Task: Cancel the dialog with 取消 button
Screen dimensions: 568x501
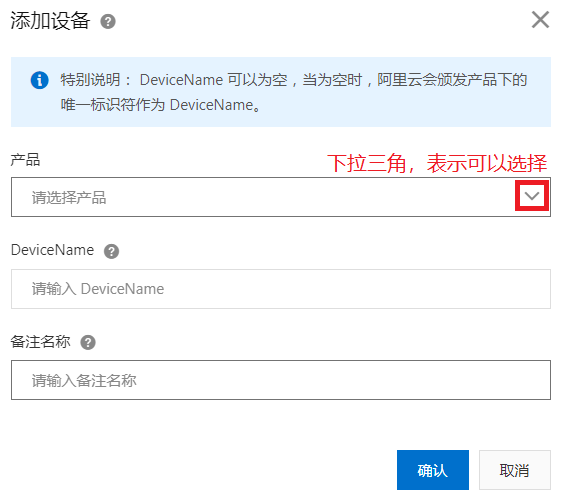Action: (x=514, y=470)
